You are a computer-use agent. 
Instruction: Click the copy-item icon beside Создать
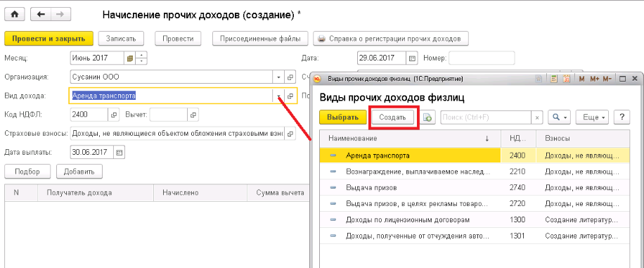click(x=427, y=117)
